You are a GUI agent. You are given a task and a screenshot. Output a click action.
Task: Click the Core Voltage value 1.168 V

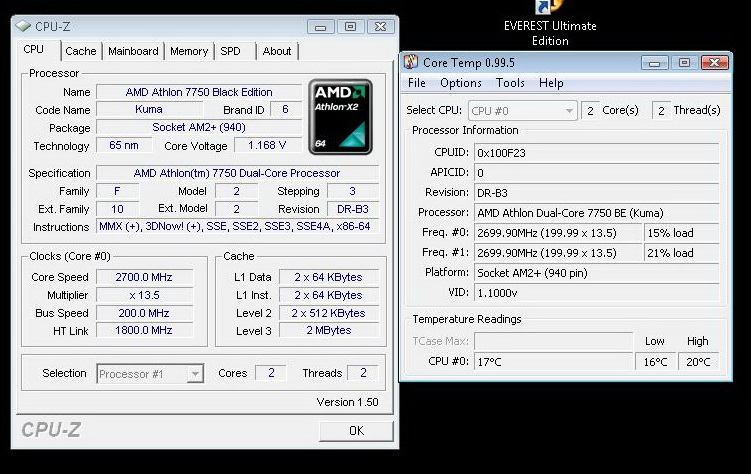(x=267, y=145)
